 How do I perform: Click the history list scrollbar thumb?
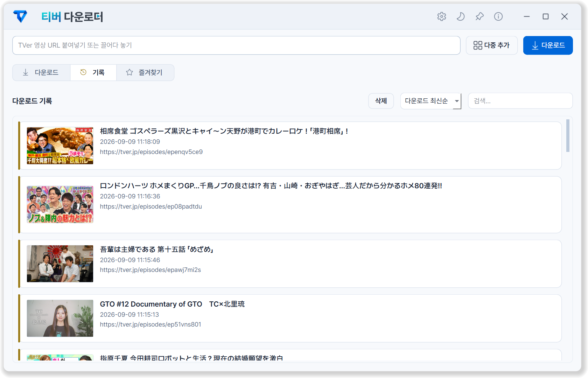568,136
